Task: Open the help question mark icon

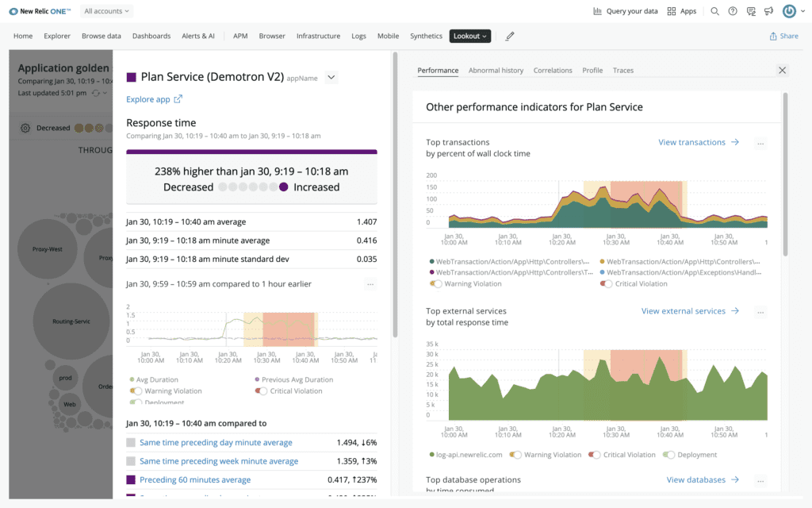Action: (x=732, y=11)
